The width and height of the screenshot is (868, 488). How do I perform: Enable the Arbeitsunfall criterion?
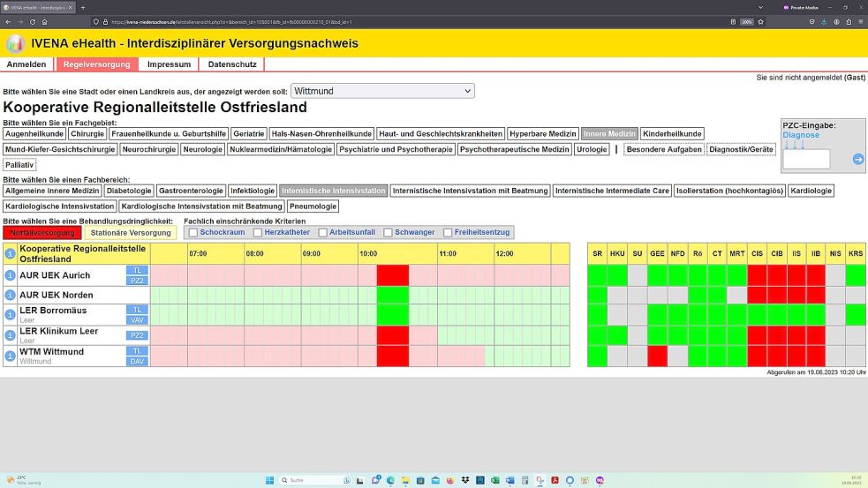click(x=322, y=233)
